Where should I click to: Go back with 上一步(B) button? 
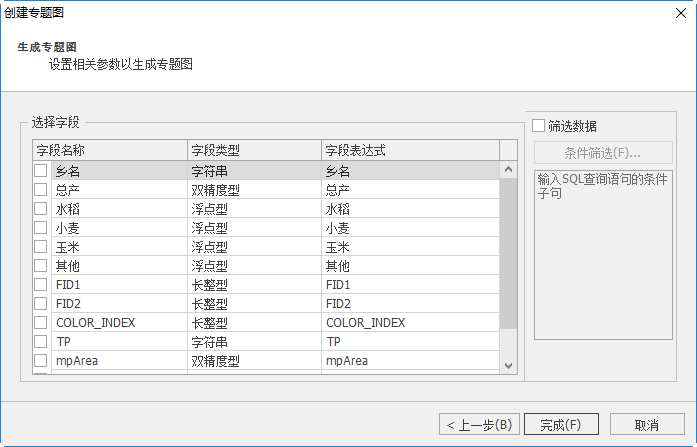[479, 424]
